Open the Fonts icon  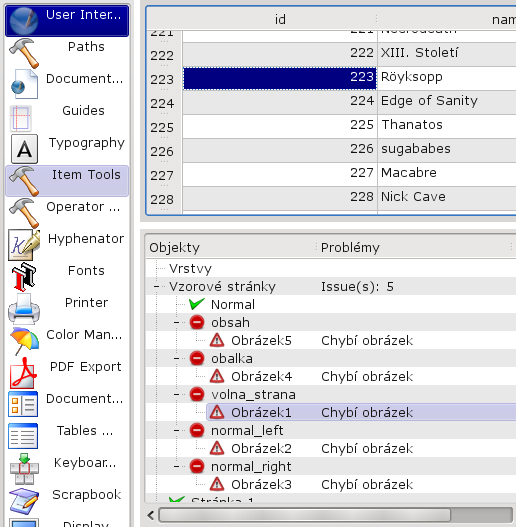(24, 277)
